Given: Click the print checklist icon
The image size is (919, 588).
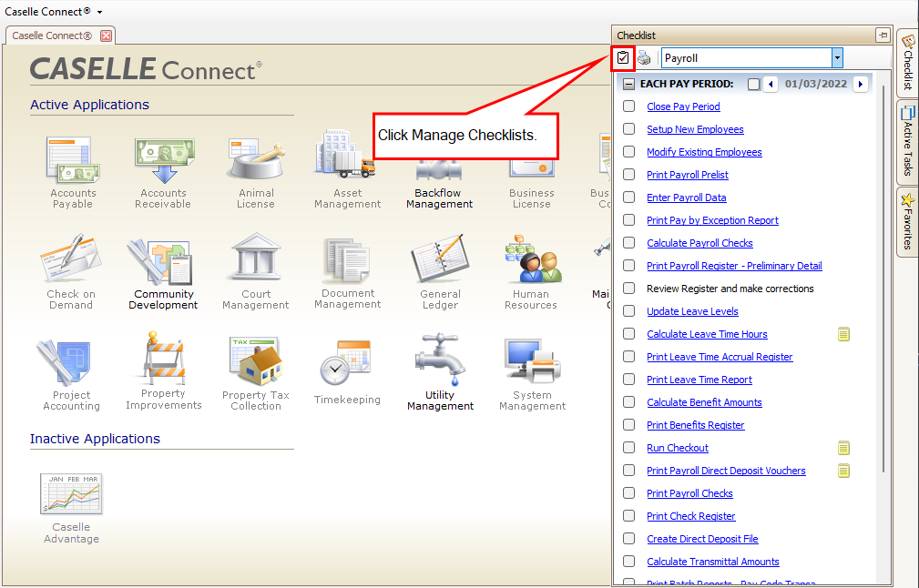Looking at the screenshot, I should (644, 58).
